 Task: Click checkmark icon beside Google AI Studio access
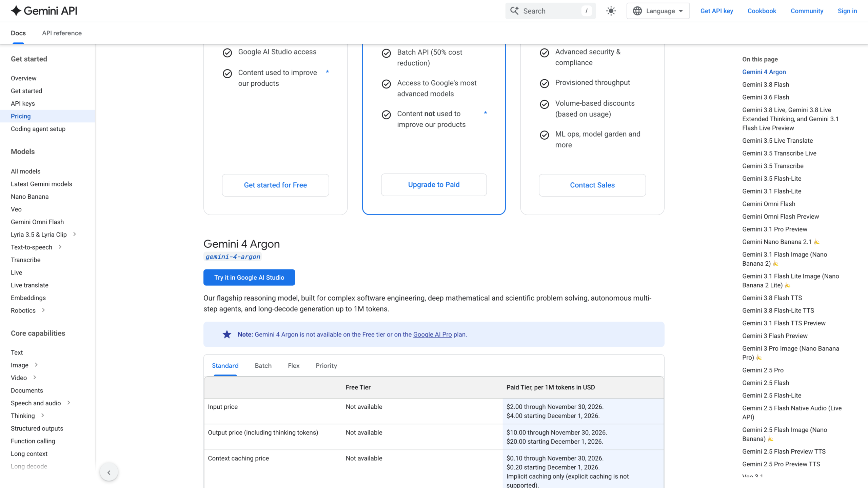pos(227,53)
